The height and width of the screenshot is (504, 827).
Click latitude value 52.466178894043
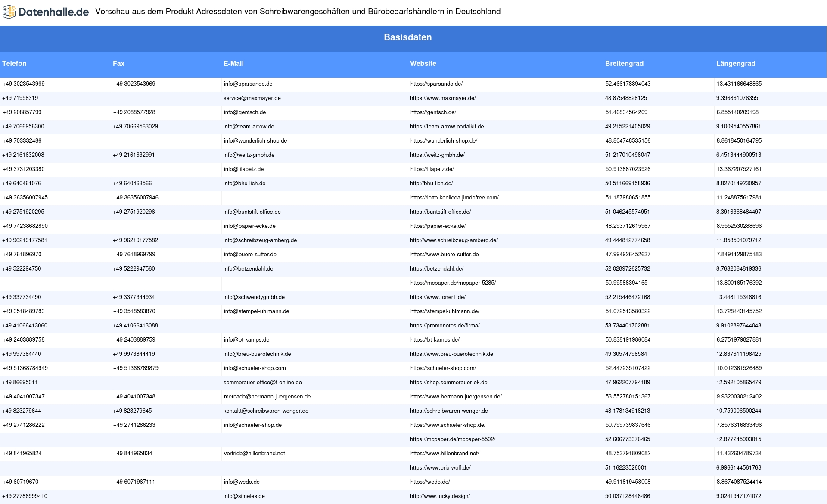(x=628, y=84)
